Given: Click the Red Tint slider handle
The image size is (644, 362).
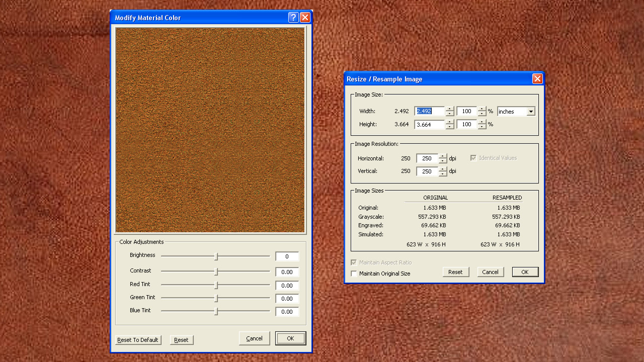Looking at the screenshot, I should pos(216,285).
